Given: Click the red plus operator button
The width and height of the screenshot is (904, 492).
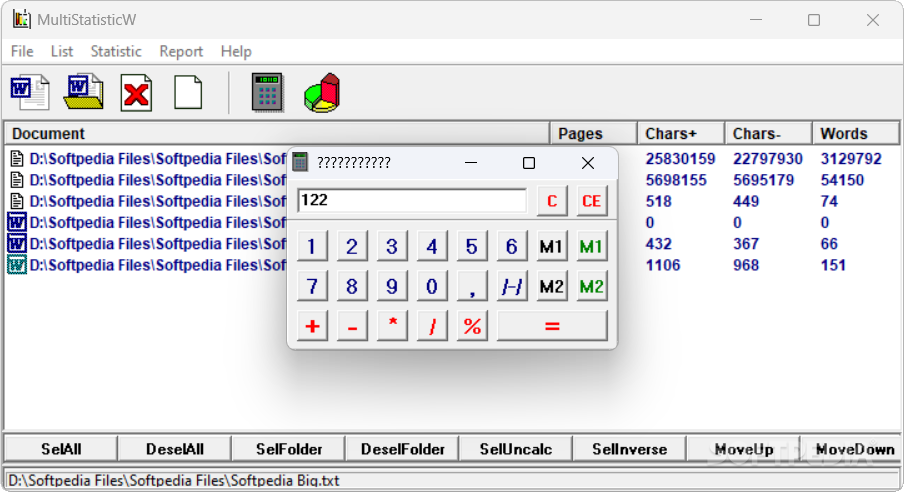Looking at the screenshot, I should pyautogui.click(x=312, y=326).
